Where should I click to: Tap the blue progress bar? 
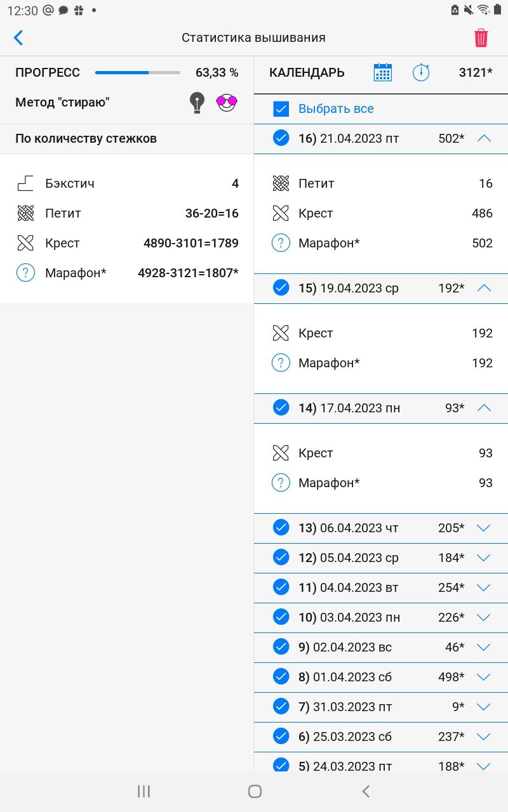coord(138,72)
